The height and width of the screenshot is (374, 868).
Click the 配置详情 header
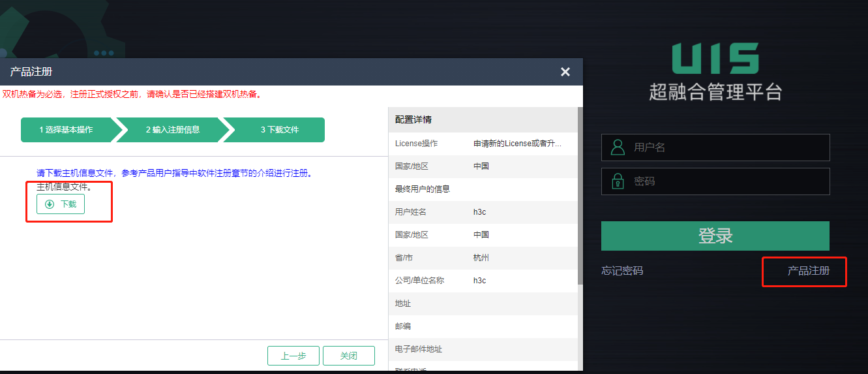point(413,119)
